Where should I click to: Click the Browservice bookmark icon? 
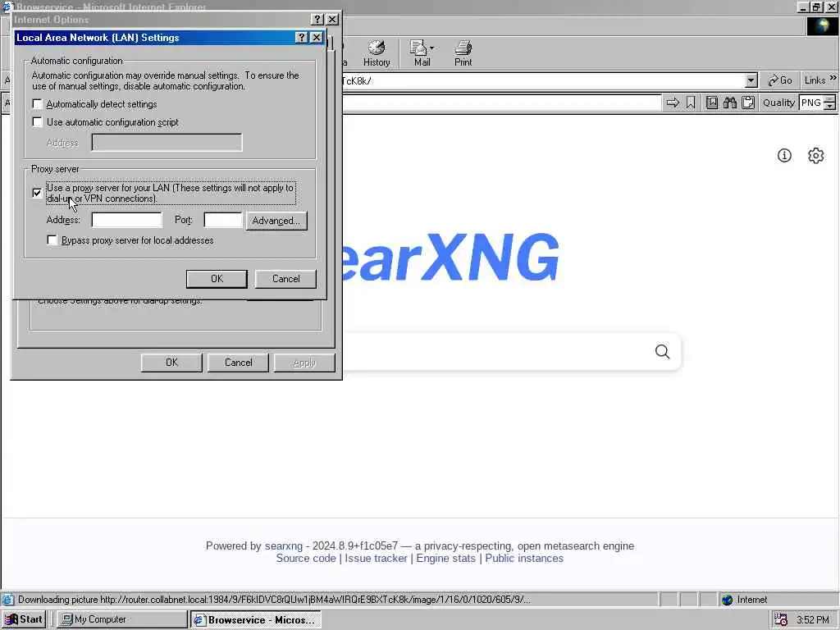[x=691, y=103]
